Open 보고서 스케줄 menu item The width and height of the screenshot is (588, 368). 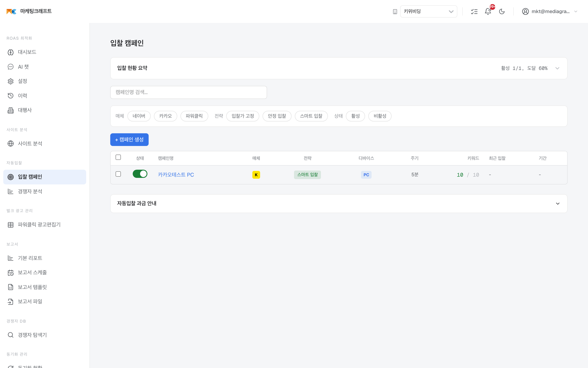point(45,273)
